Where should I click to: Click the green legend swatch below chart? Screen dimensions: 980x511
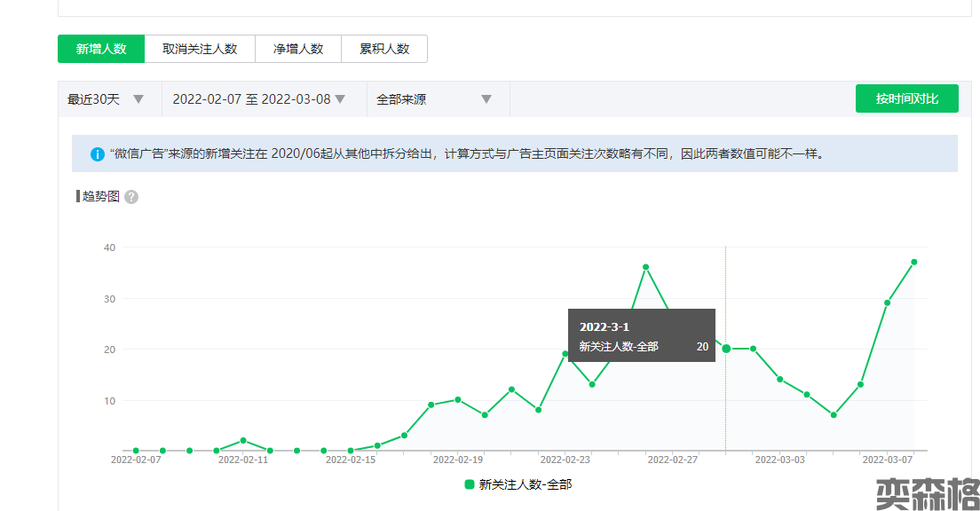[x=470, y=484]
